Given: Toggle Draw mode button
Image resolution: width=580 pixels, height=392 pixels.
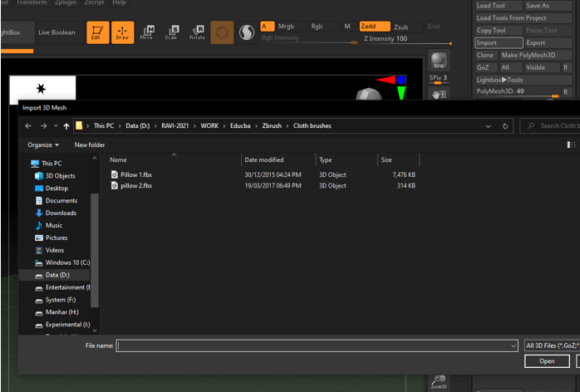Looking at the screenshot, I should (122, 32).
